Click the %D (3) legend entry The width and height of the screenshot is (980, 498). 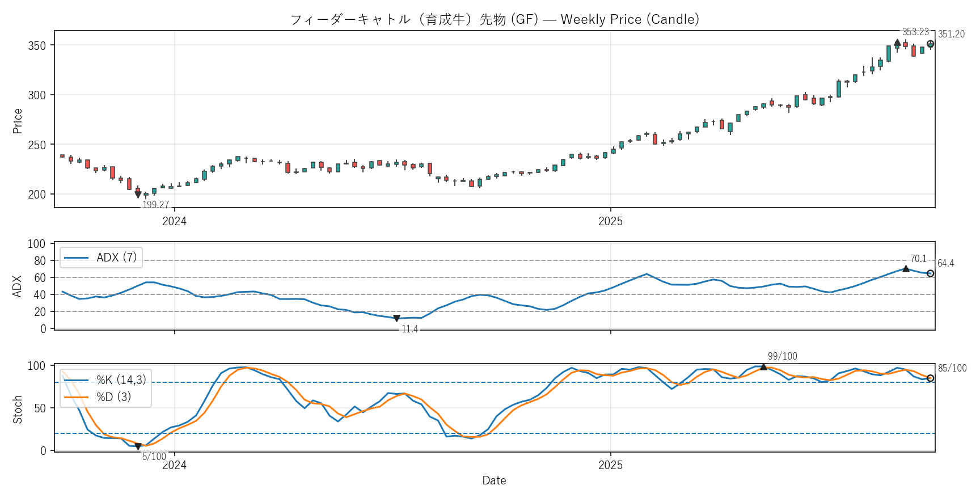113,397
